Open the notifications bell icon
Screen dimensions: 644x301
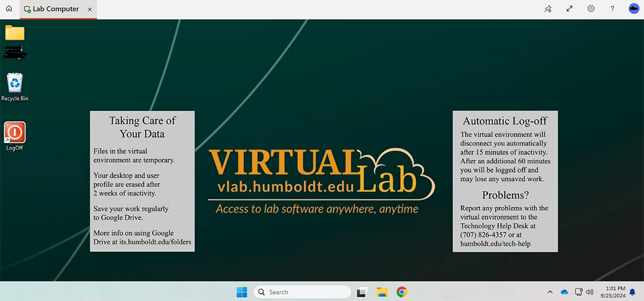633,292
